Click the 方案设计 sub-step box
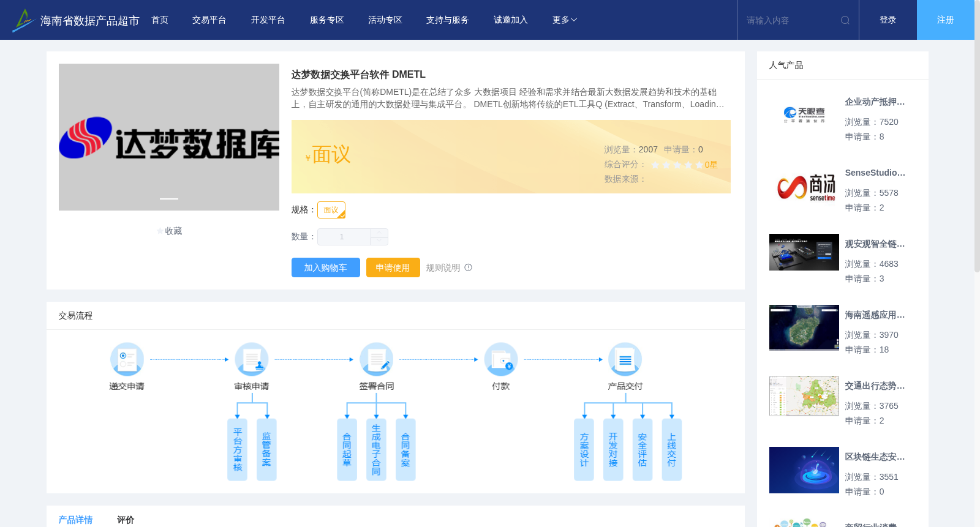This screenshot has height=527, width=980. pos(584,450)
